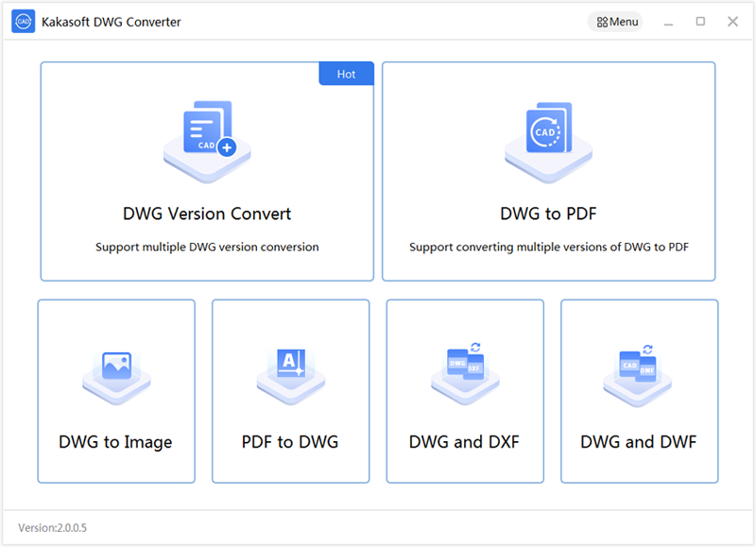Screen dimensions: 756x547
Task: Click the DWG Version Convert CAD icon
Action: tap(207, 141)
